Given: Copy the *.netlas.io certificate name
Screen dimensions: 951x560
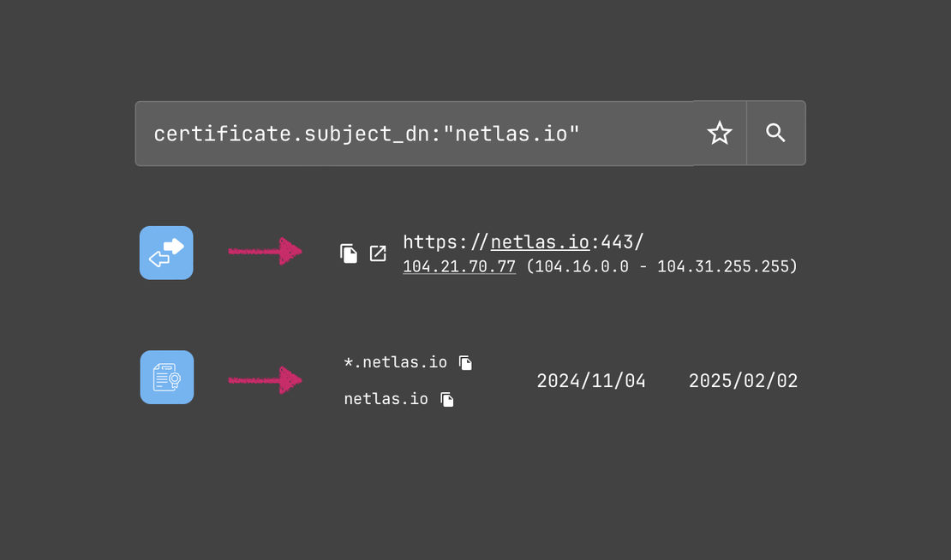Looking at the screenshot, I should [x=465, y=362].
